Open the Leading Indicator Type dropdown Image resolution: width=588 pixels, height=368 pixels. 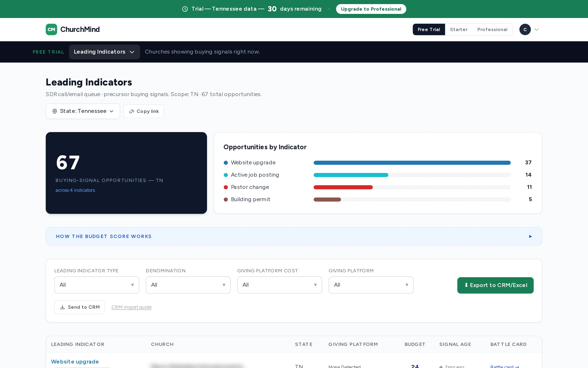point(97,285)
